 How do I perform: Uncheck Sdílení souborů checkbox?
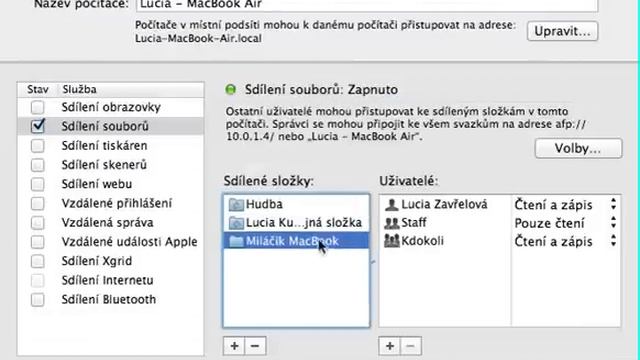38,126
